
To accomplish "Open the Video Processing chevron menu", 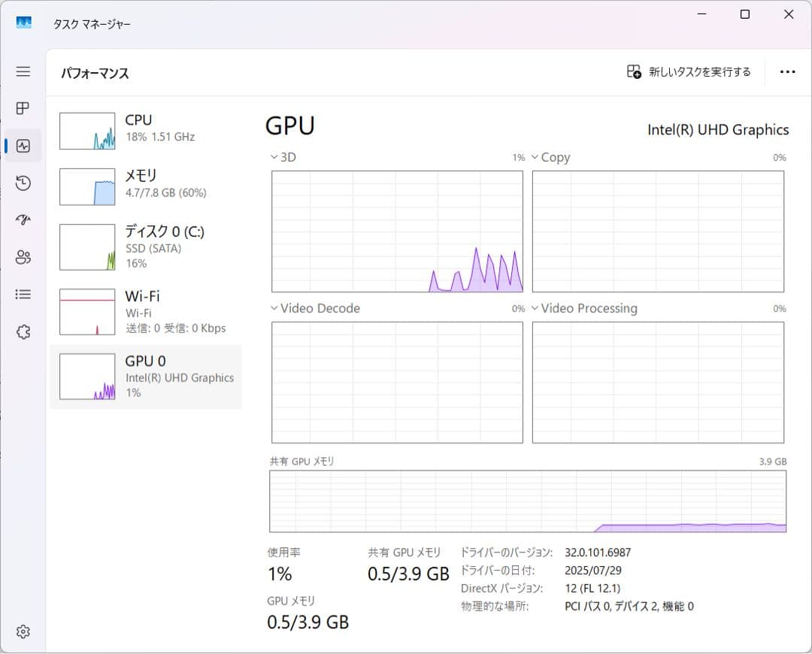I will point(536,308).
